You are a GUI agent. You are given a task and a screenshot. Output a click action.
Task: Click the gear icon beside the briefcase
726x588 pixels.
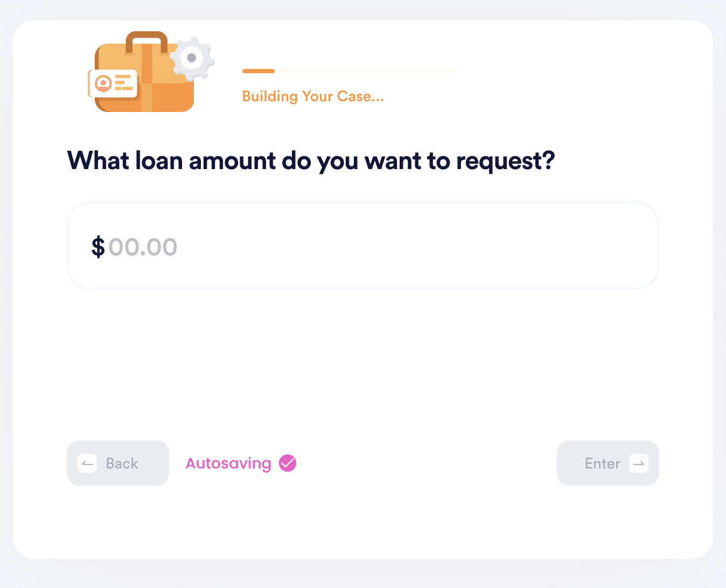[x=192, y=58]
